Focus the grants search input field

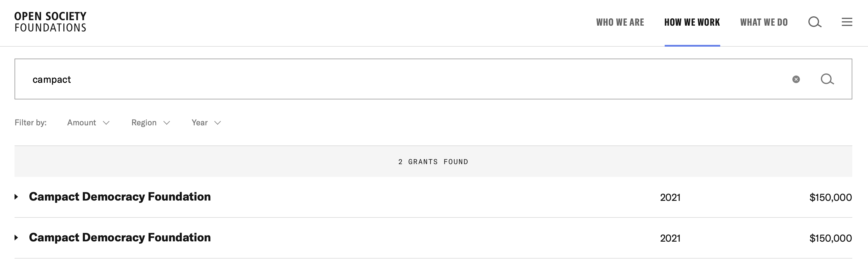[404, 79]
